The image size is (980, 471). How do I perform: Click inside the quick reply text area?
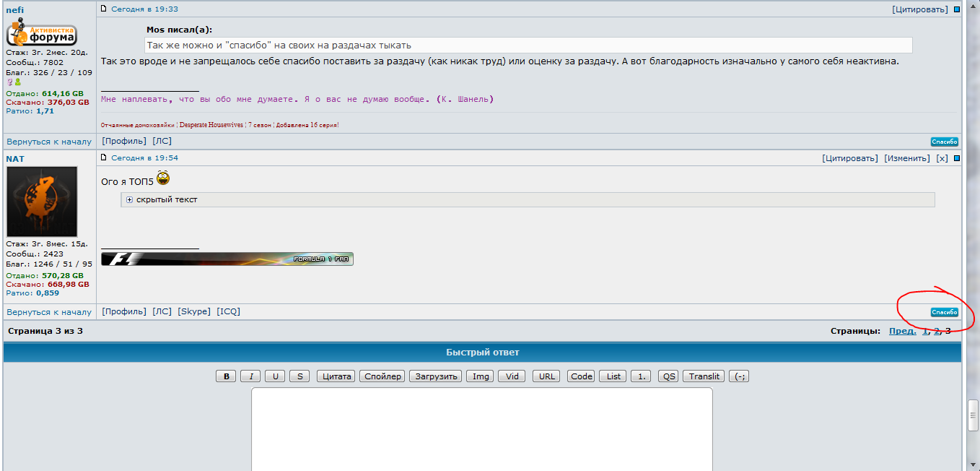481,430
